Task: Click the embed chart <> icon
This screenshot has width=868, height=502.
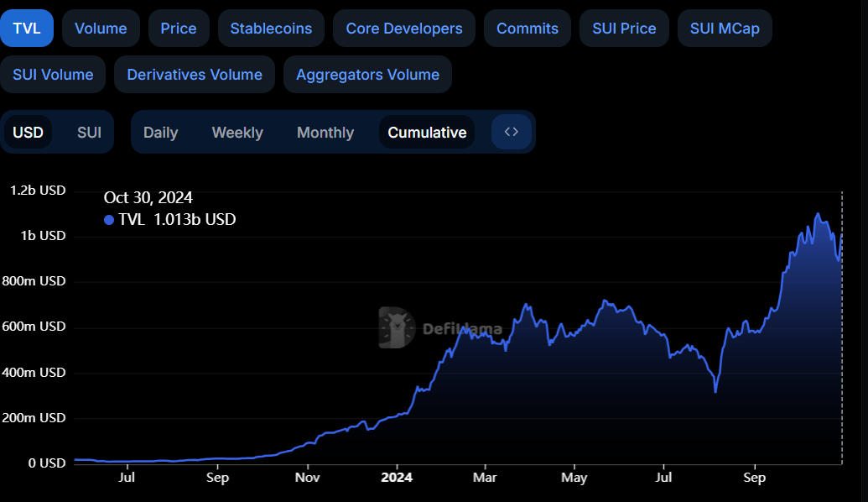Action: click(511, 132)
